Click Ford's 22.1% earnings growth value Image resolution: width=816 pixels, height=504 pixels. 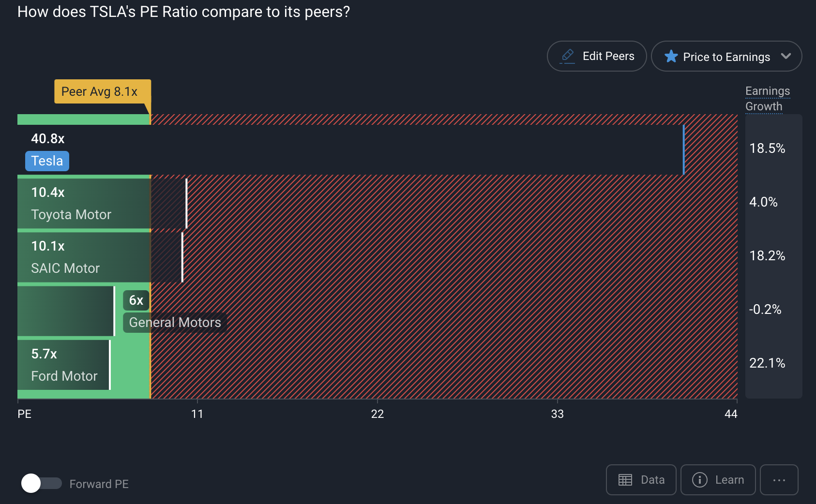(767, 363)
